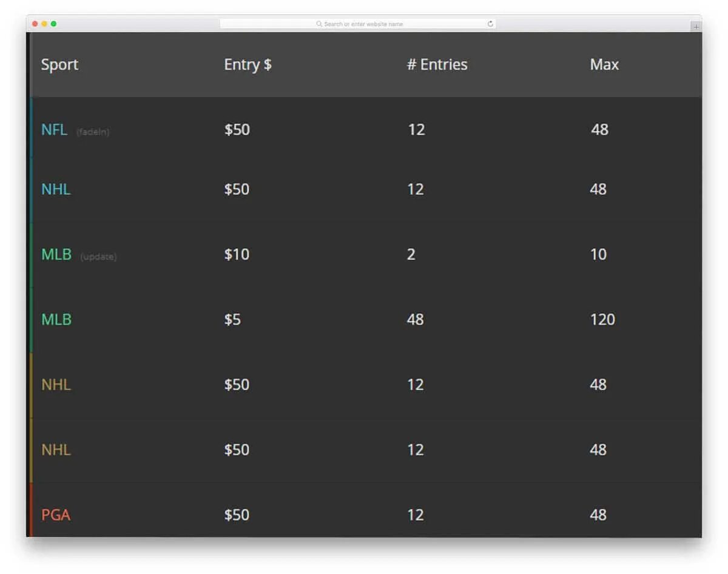Click the 120 max value
The width and height of the screenshot is (728, 574).
[x=602, y=319]
